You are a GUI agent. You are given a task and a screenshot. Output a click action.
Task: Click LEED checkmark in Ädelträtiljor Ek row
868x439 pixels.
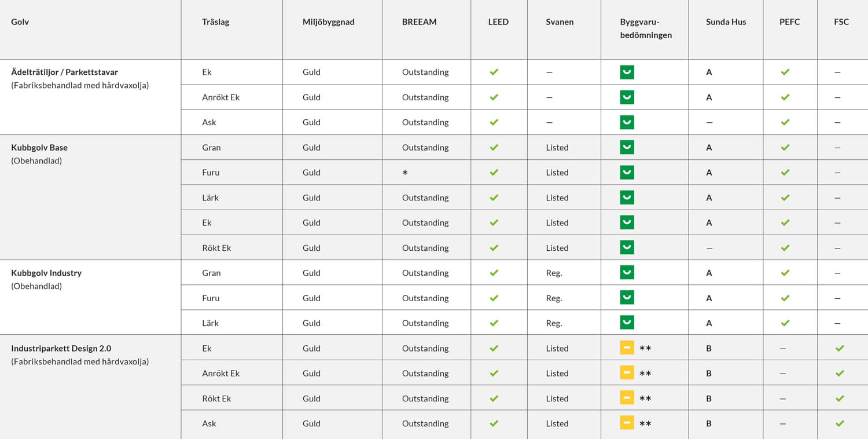[x=494, y=72]
